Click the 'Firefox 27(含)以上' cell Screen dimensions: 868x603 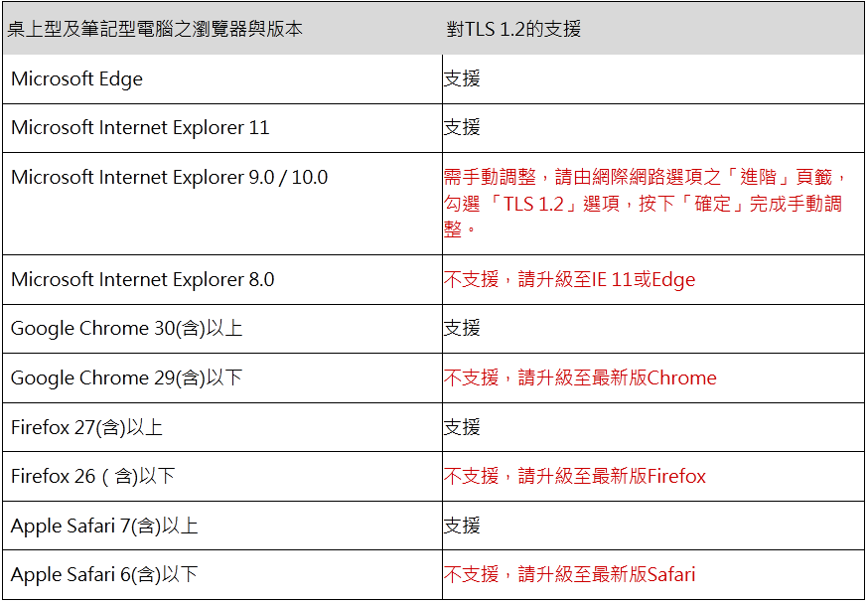[222, 427]
